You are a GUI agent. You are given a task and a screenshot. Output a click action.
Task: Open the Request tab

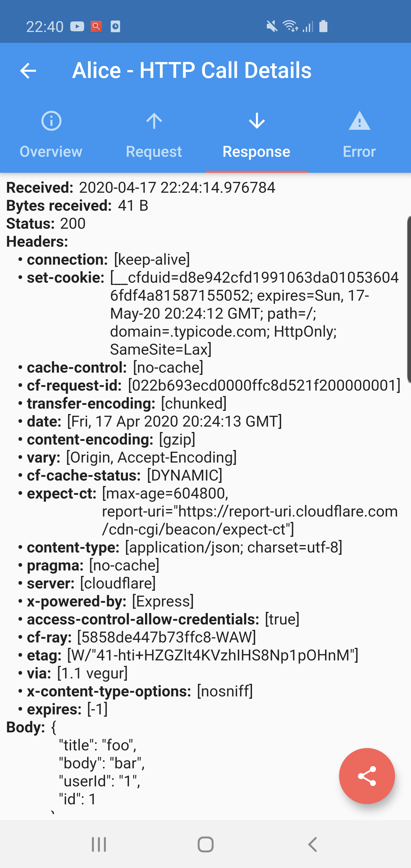[x=154, y=151]
